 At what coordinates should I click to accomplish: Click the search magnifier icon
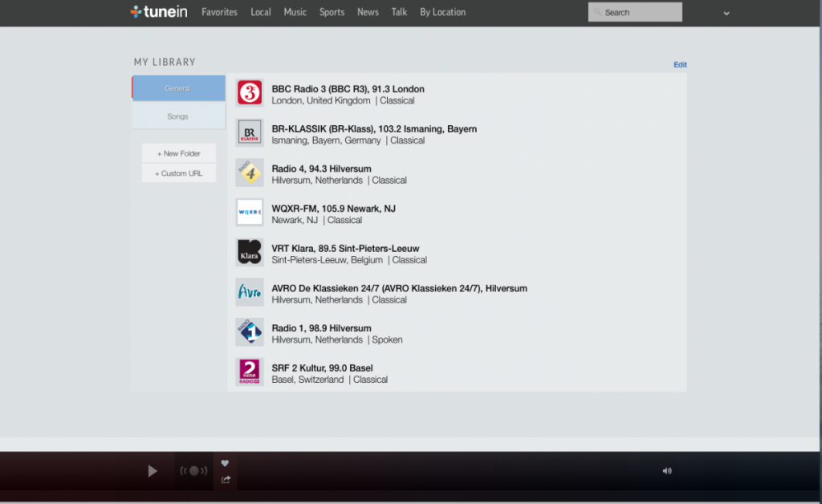pyautogui.click(x=597, y=12)
